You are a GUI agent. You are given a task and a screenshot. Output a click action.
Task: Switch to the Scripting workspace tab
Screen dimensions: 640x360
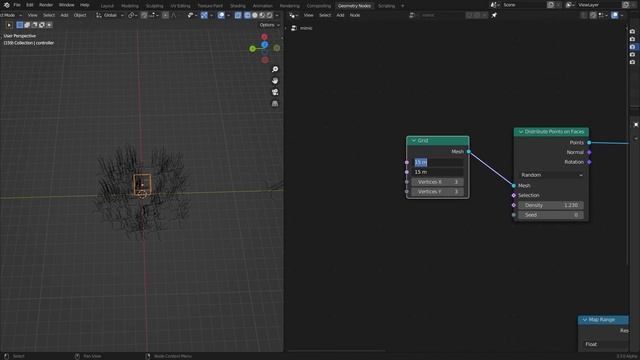tap(387, 6)
